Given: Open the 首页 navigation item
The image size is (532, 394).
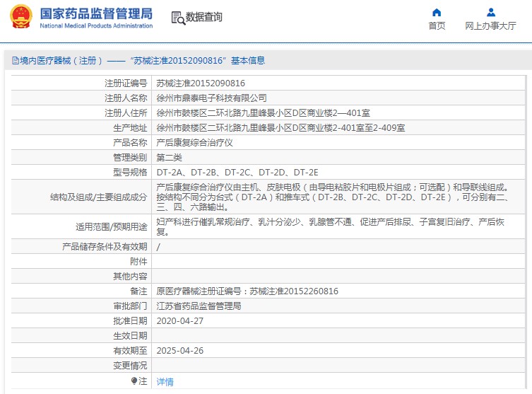Looking at the screenshot, I should pyautogui.click(x=437, y=25).
